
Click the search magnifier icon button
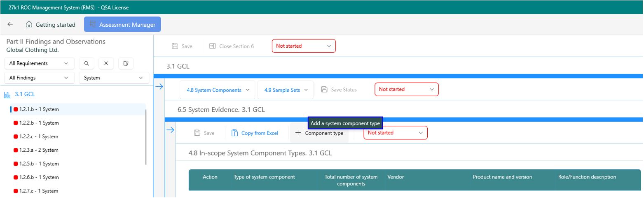[x=87, y=63]
